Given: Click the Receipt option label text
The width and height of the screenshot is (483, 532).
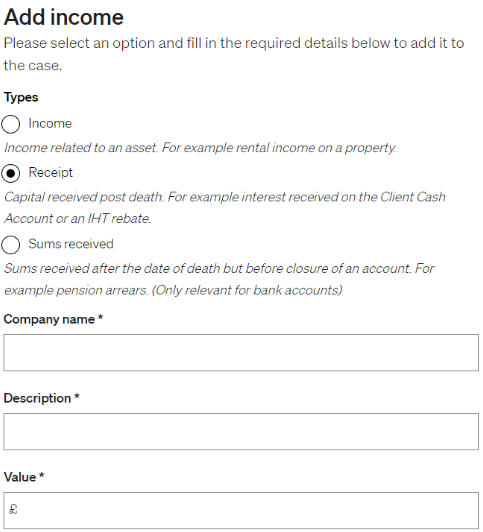Looking at the screenshot, I should point(51,173).
